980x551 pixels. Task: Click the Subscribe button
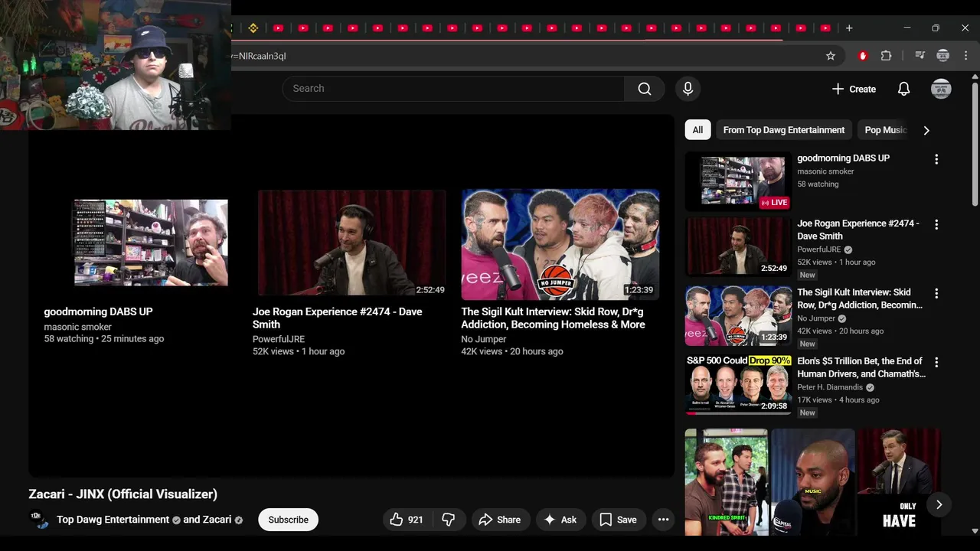coord(289,520)
